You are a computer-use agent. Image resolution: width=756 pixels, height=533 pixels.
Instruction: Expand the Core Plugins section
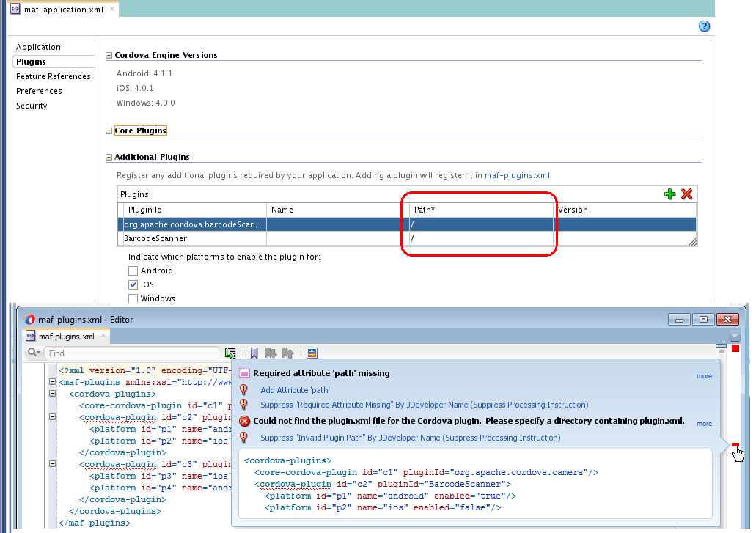tap(109, 131)
